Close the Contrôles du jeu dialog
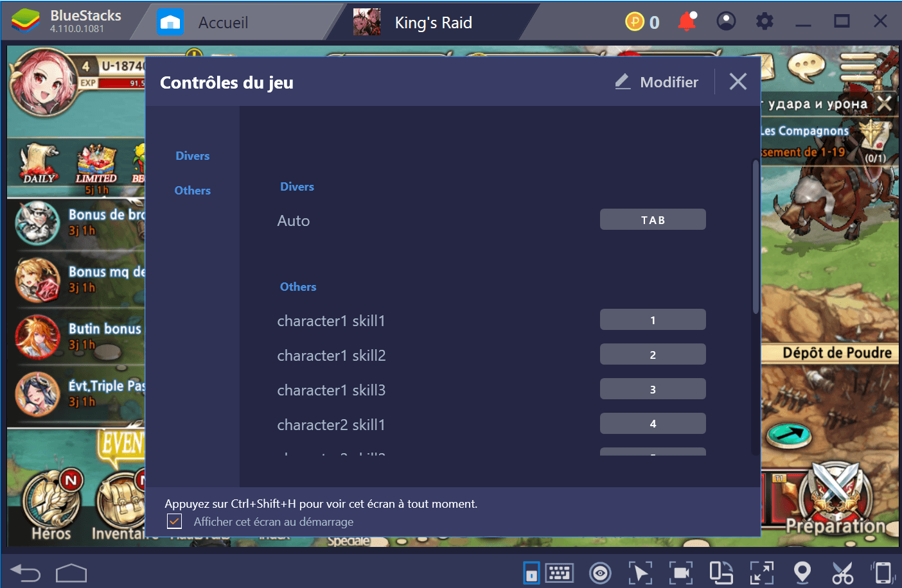Screen dimensions: 902x588 pos(738,82)
